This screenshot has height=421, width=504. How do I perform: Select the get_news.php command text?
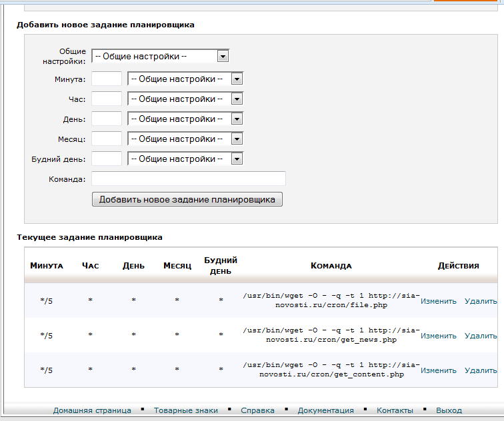(331, 335)
